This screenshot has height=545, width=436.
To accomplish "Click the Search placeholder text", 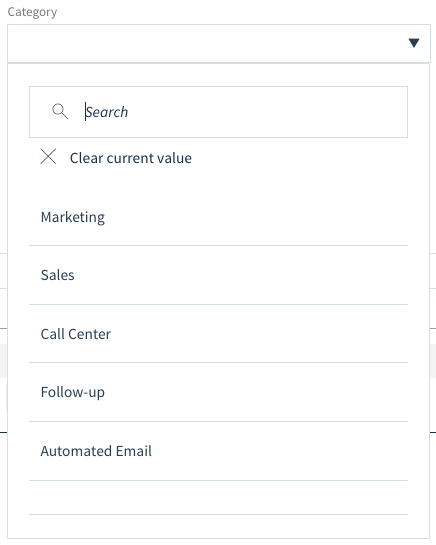I will click(x=107, y=112).
